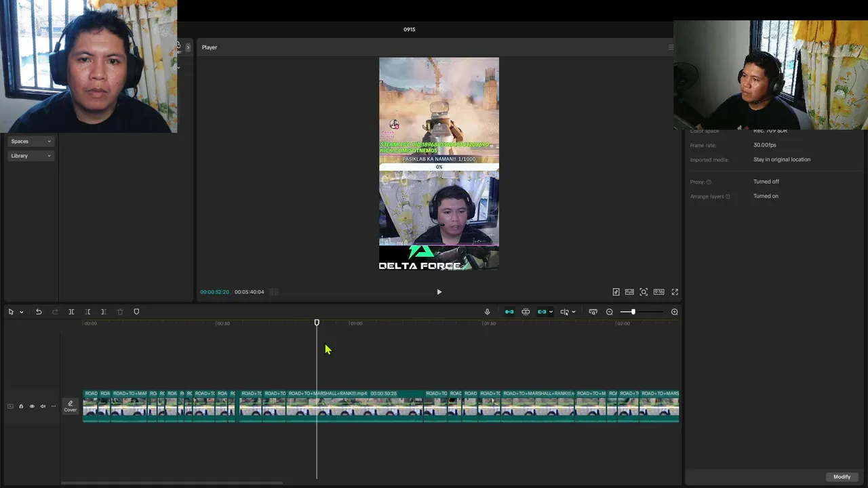Edit the Cover thumbnail
The height and width of the screenshot is (488, 868).
[70, 406]
